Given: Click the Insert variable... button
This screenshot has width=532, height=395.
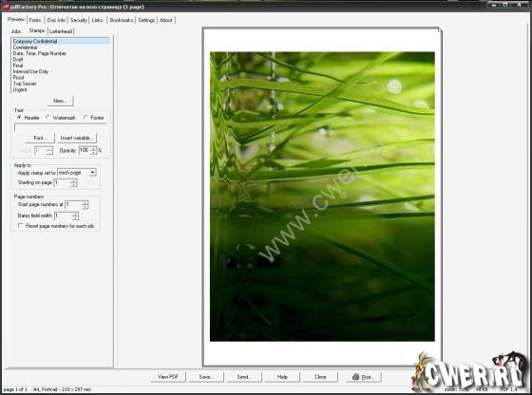Looking at the screenshot, I should click(x=77, y=138).
